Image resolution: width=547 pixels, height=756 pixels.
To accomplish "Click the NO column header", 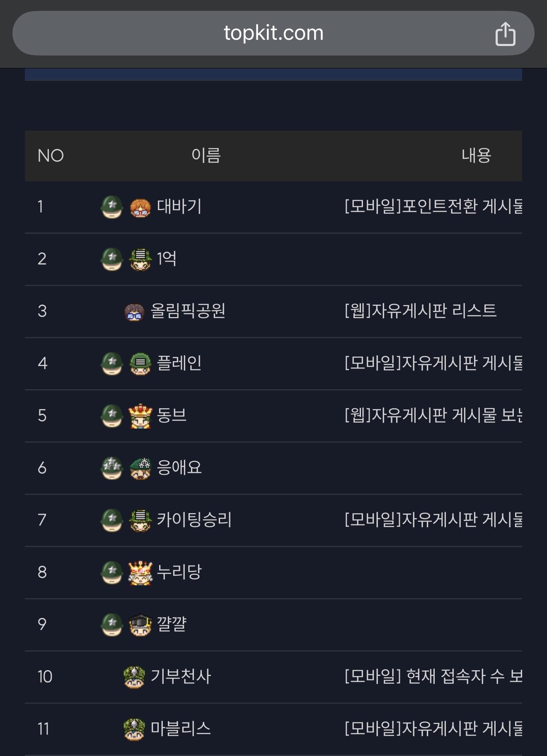I will tap(51, 156).
